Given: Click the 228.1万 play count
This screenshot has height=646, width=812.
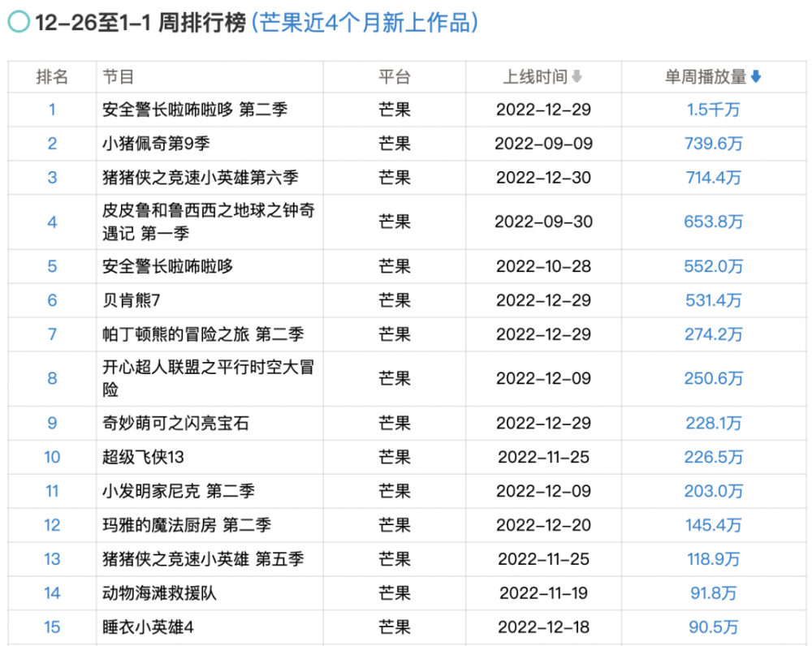Looking at the screenshot, I should [x=714, y=423].
